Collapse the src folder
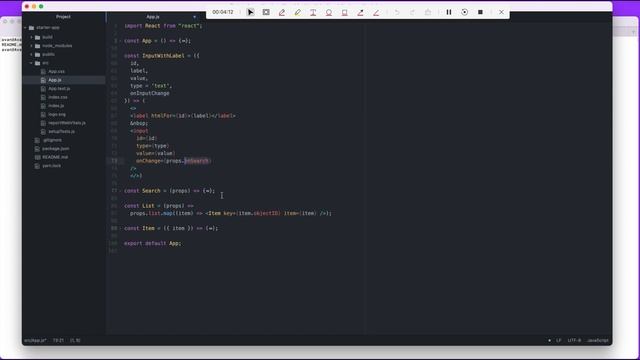The height and width of the screenshot is (360, 640). point(31,63)
